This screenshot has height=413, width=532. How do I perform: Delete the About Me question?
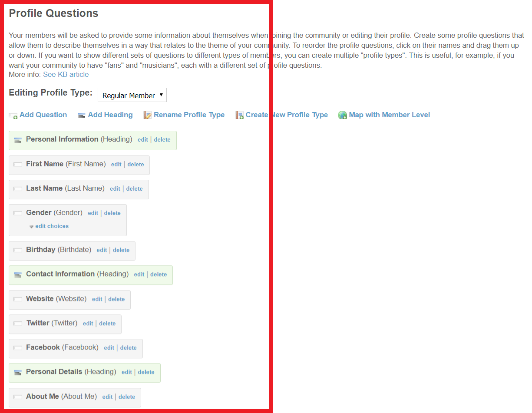[x=127, y=397]
